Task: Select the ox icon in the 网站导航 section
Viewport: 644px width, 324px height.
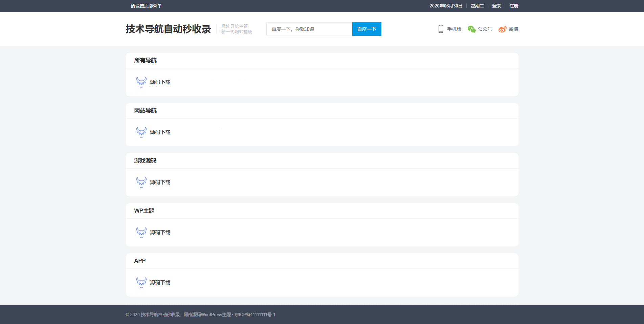Action: click(141, 132)
